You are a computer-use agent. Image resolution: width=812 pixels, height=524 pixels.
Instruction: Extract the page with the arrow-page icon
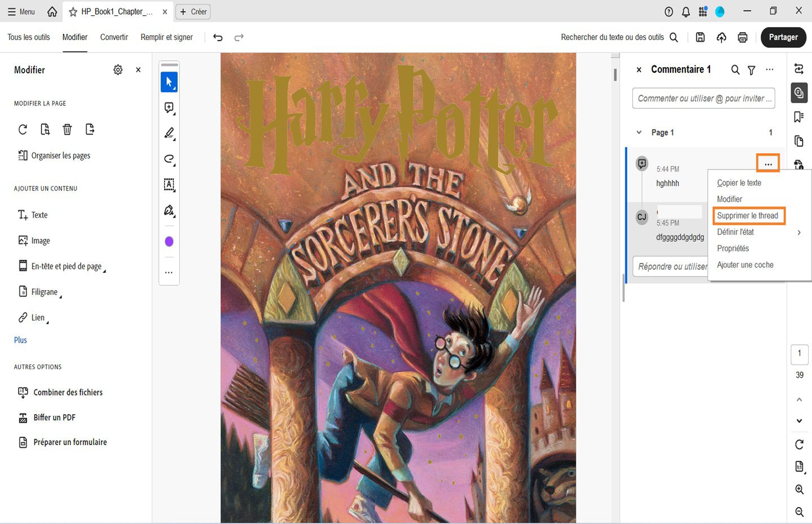pyautogui.click(x=90, y=130)
